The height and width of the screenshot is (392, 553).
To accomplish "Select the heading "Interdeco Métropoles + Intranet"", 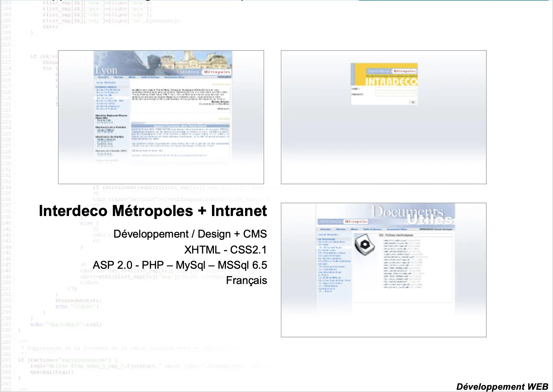I will pyautogui.click(x=153, y=211).
